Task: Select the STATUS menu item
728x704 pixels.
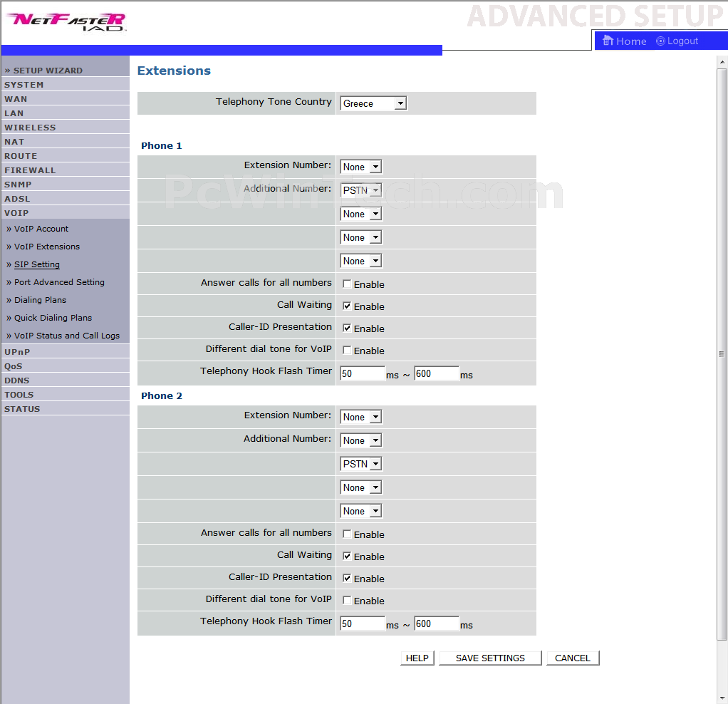Action: click(x=22, y=409)
